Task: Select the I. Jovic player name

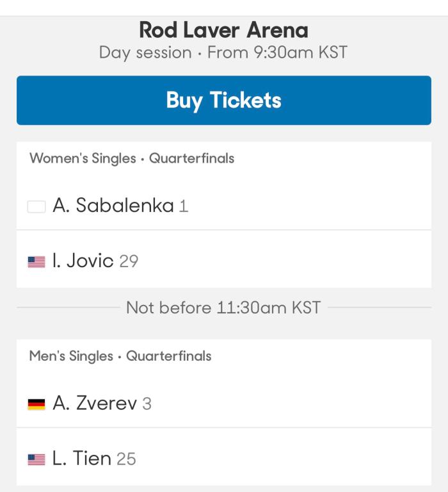Action: 83,261
